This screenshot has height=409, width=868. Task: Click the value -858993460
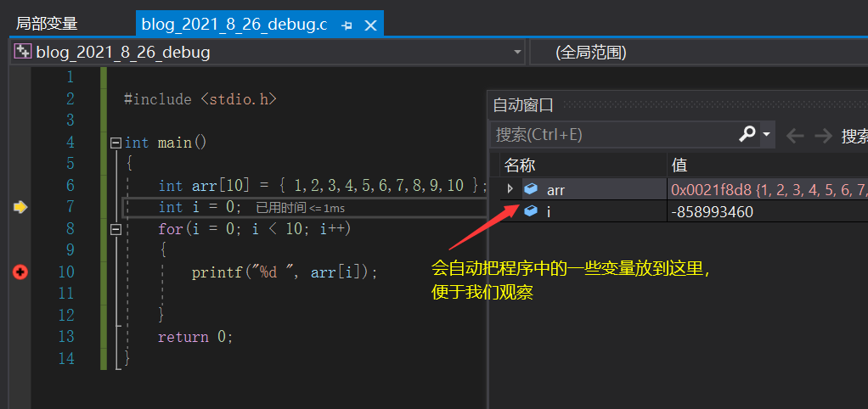(713, 211)
